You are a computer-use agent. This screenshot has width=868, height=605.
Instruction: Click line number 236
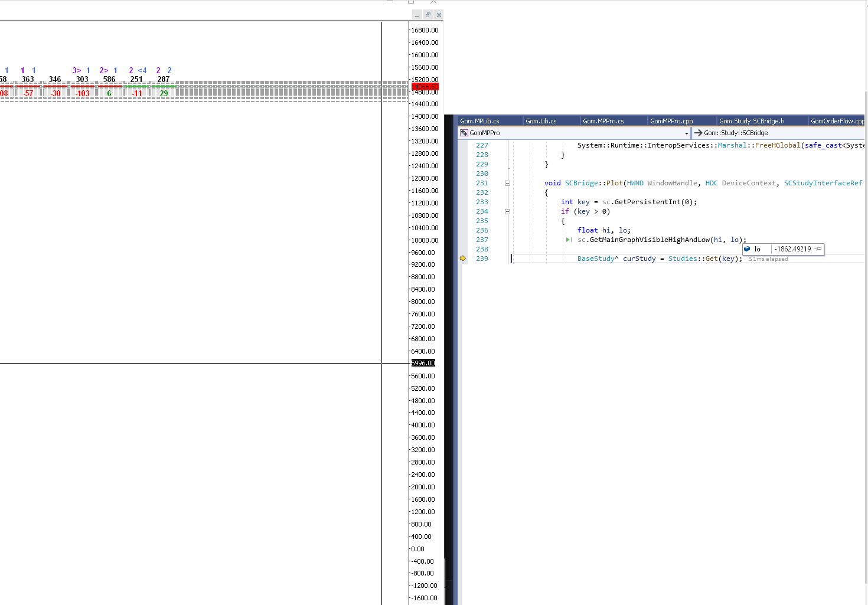482,230
